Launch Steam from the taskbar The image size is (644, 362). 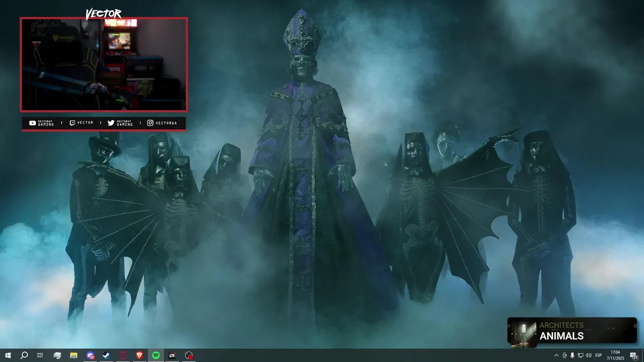(x=107, y=355)
